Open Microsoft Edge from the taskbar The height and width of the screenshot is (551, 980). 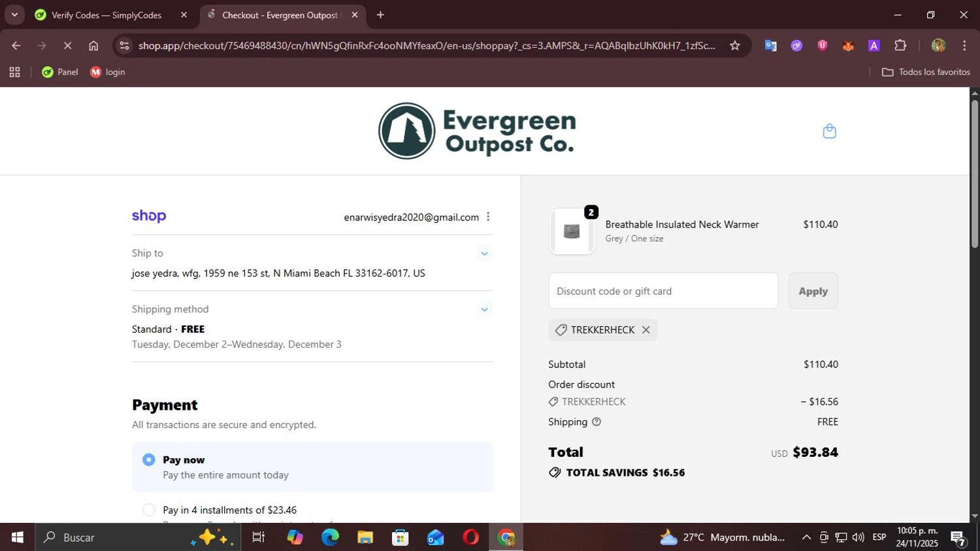click(x=330, y=537)
